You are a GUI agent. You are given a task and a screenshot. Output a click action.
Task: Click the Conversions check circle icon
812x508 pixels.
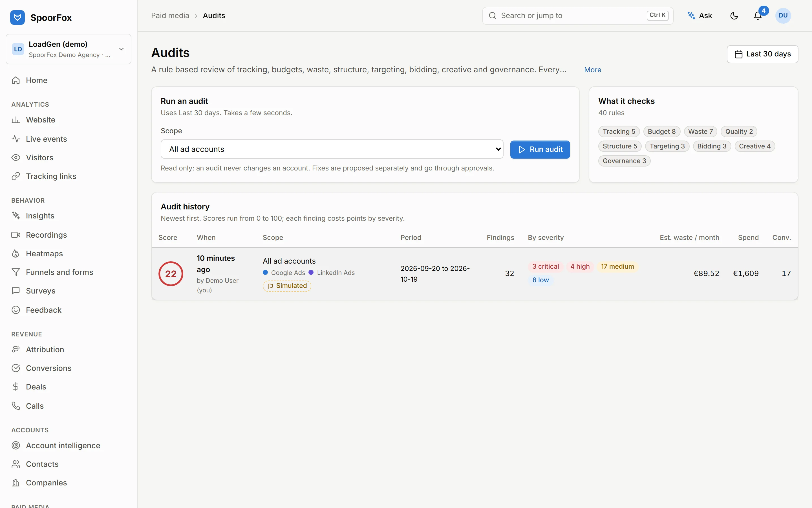pyautogui.click(x=16, y=368)
